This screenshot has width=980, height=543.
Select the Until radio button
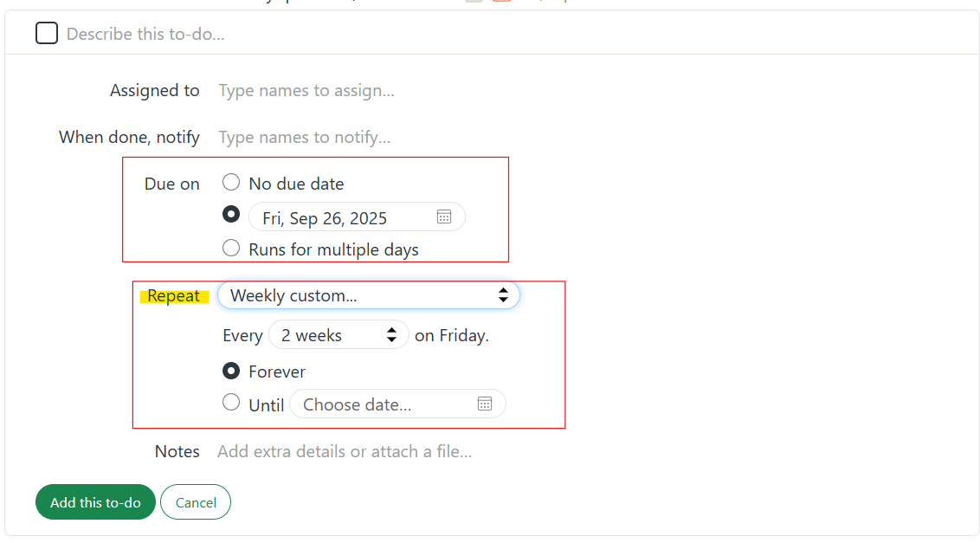tap(231, 402)
